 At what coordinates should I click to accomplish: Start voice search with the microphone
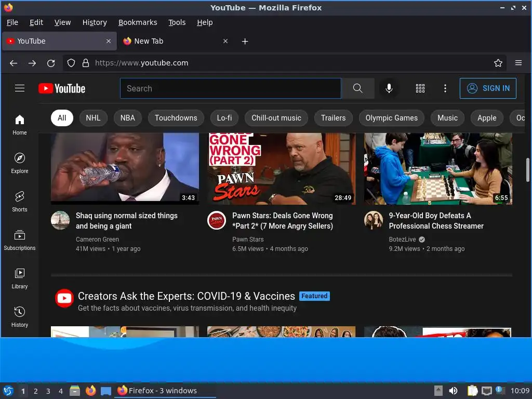tap(389, 88)
